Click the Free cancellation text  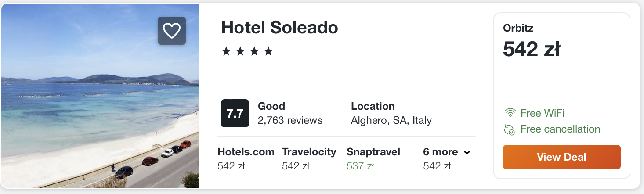(x=560, y=129)
